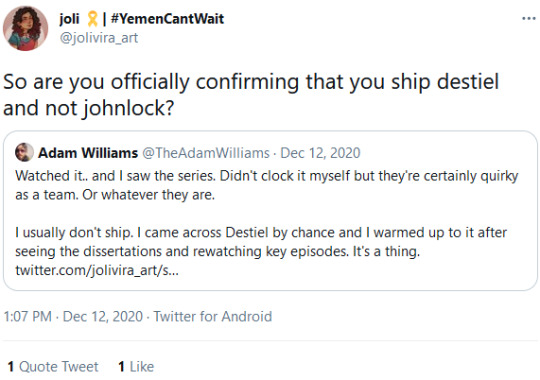Click the 'Watched it..' quoted paragraph

click(266, 185)
